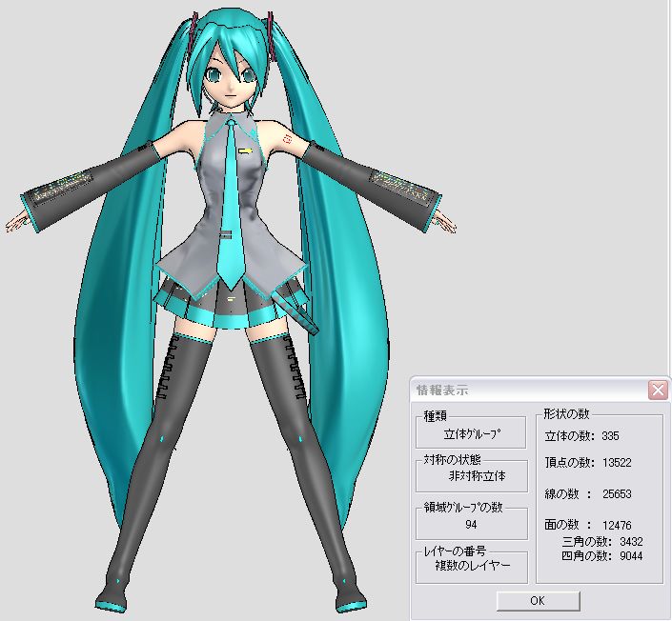Click the OK button in the info dialog
Viewport: 672px width, 621px height.
coord(539,600)
